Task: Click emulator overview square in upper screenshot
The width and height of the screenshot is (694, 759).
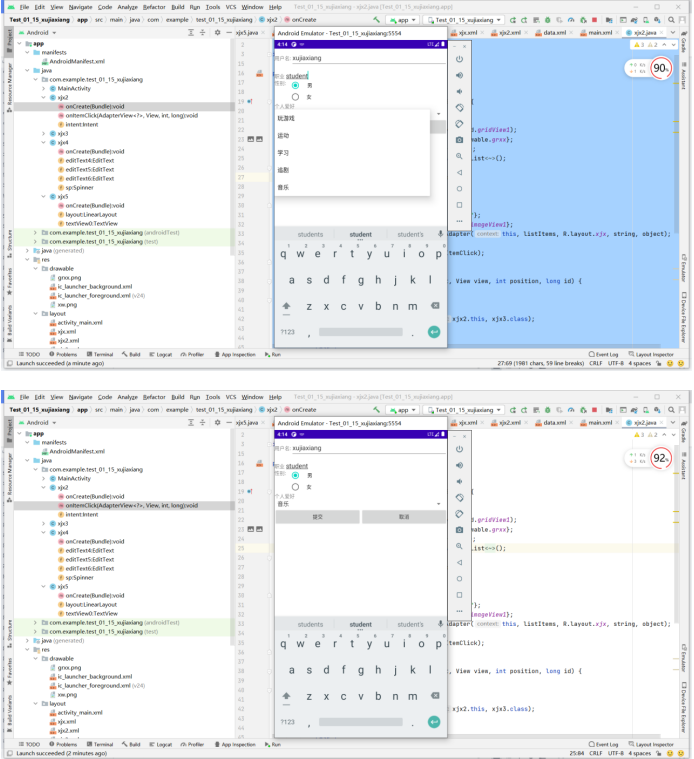Action: pyautogui.click(x=459, y=205)
